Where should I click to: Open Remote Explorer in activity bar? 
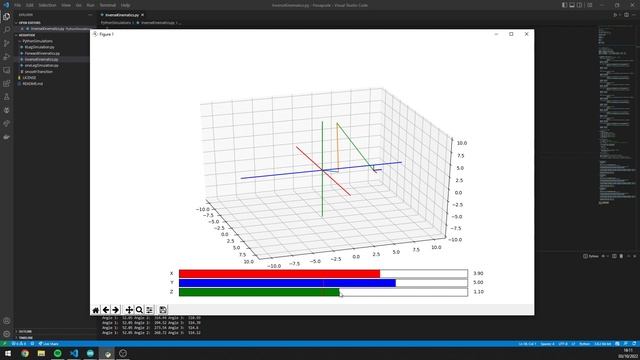7,70
